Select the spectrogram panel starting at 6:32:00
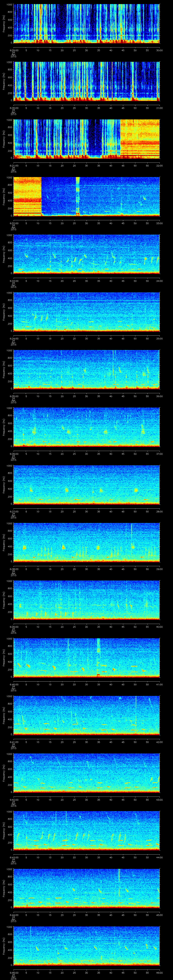The image size is (173, 980). click(x=87, y=197)
